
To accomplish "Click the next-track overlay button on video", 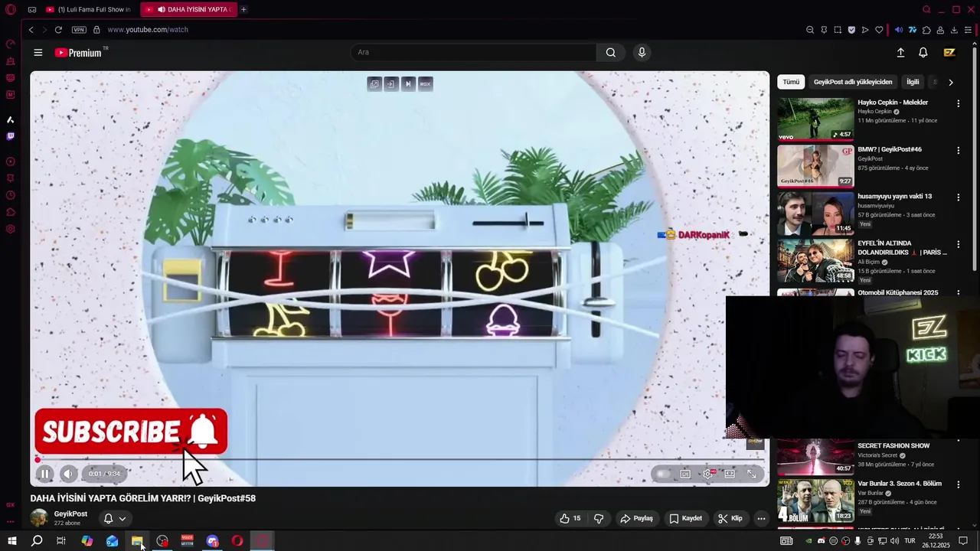I will tap(408, 83).
